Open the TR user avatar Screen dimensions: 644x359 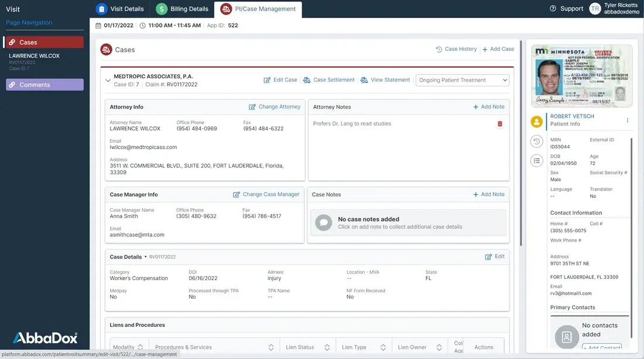pyautogui.click(x=595, y=9)
